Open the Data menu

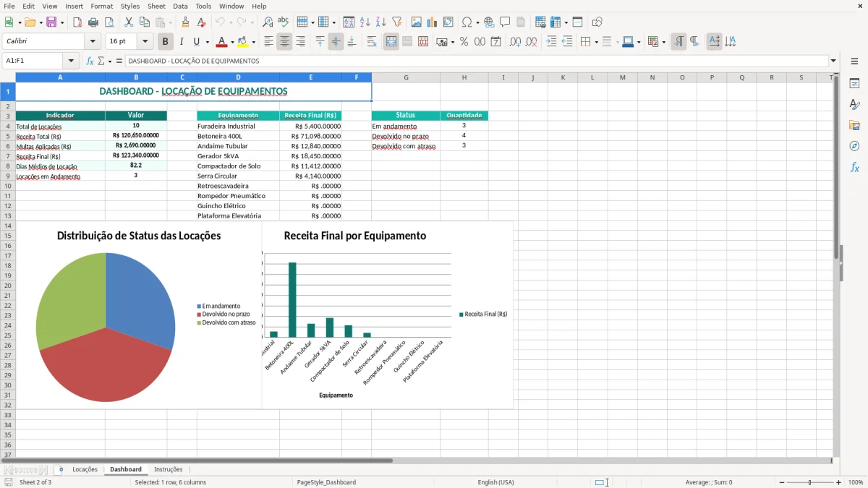180,6
